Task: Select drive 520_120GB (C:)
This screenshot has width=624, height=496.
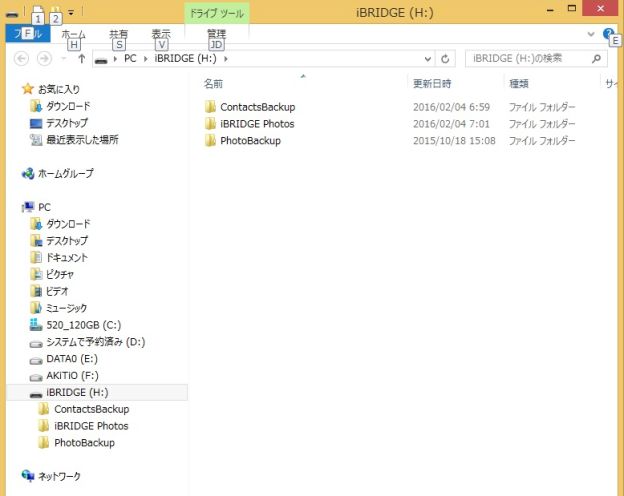Action: pyautogui.click(x=84, y=325)
